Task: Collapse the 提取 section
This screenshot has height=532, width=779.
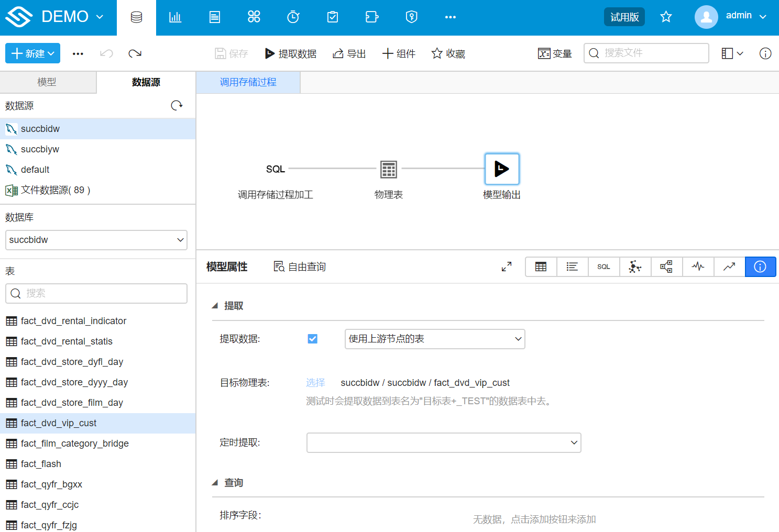Action: 215,306
